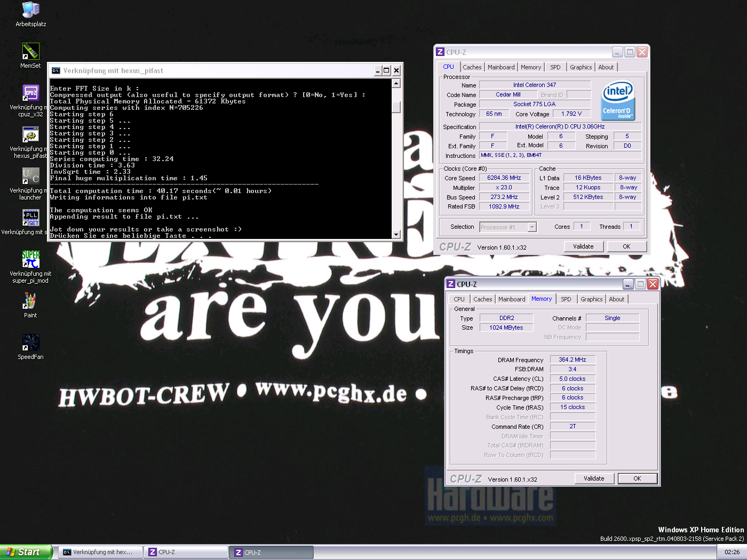Click the console line Total computation time
Image resolution: width=747 pixels, height=560 pixels.
[x=161, y=191]
